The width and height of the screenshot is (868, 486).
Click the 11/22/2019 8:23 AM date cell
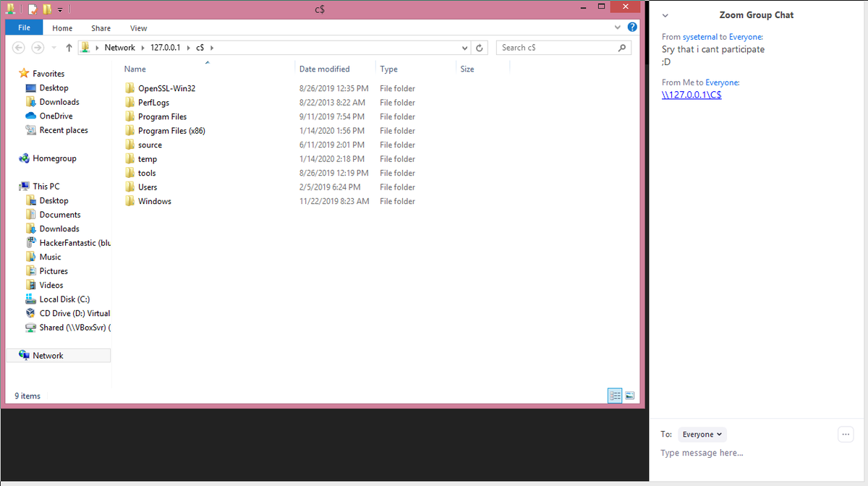coord(334,201)
